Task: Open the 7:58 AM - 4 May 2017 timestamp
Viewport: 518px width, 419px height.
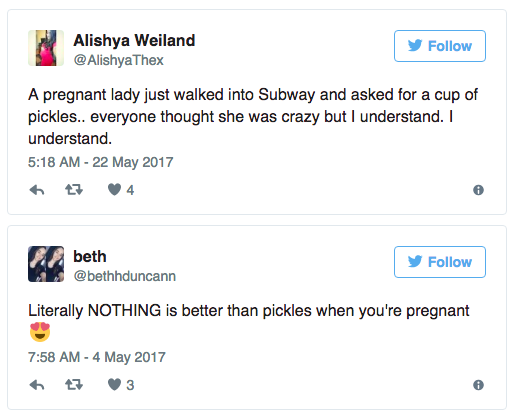Action: 97,357
